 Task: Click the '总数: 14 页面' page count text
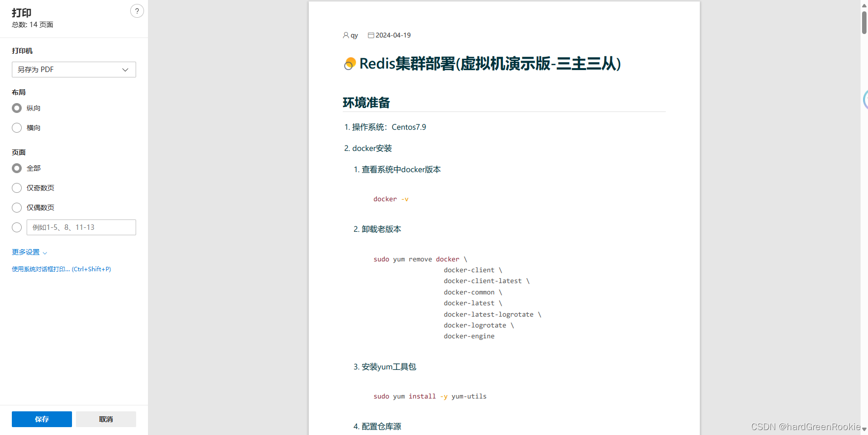33,24
